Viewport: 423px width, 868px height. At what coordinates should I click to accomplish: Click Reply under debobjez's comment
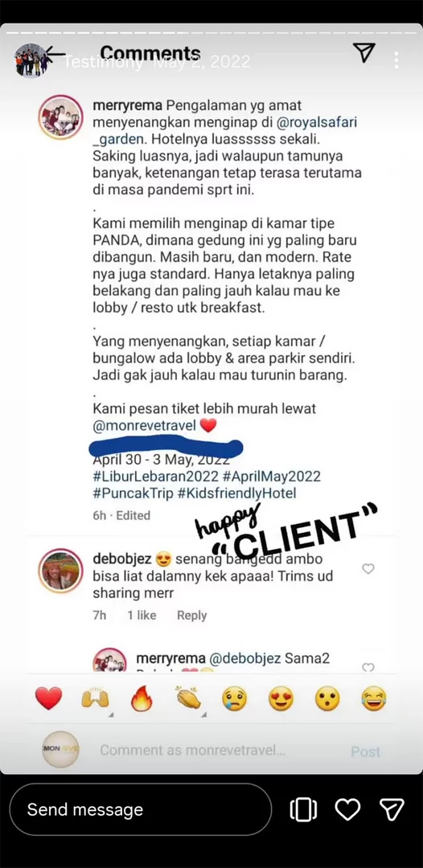pyautogui.click(x=191, y=615)
